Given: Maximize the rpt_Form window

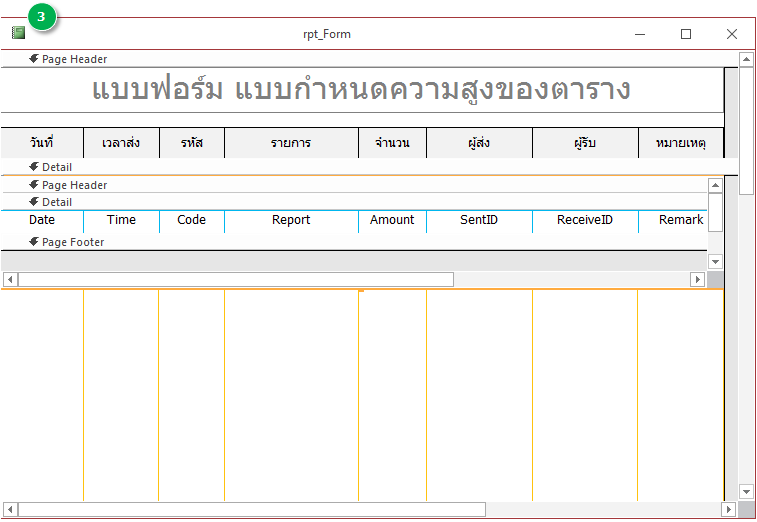Looking at the screenshot, I should tap(686, 34).
